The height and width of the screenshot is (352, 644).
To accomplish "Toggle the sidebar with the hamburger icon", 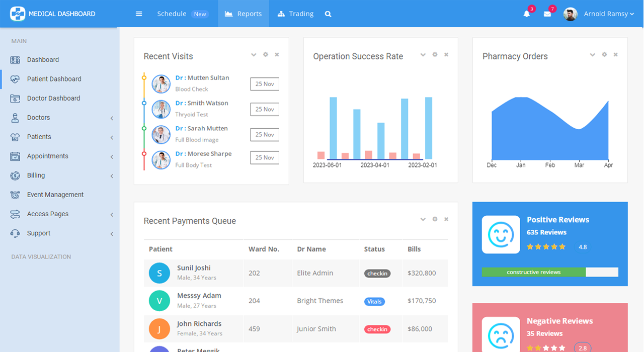I will (139, 14).
